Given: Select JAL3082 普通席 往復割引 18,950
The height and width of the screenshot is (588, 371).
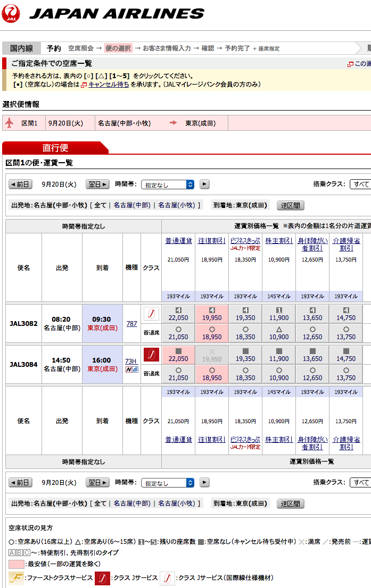Looking at the screenshot, I should (x=212, y=333).
